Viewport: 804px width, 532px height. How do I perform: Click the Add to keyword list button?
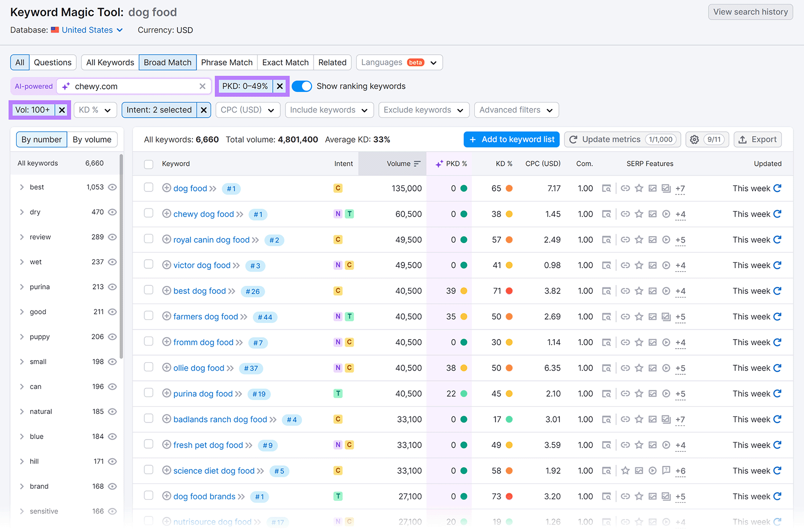pyautogui.click(x=511, y=139)
